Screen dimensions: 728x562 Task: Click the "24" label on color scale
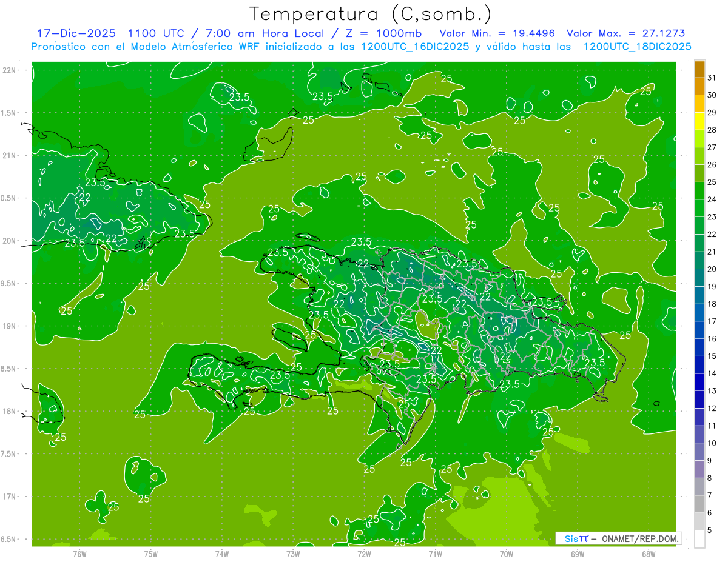coord(712,199)
